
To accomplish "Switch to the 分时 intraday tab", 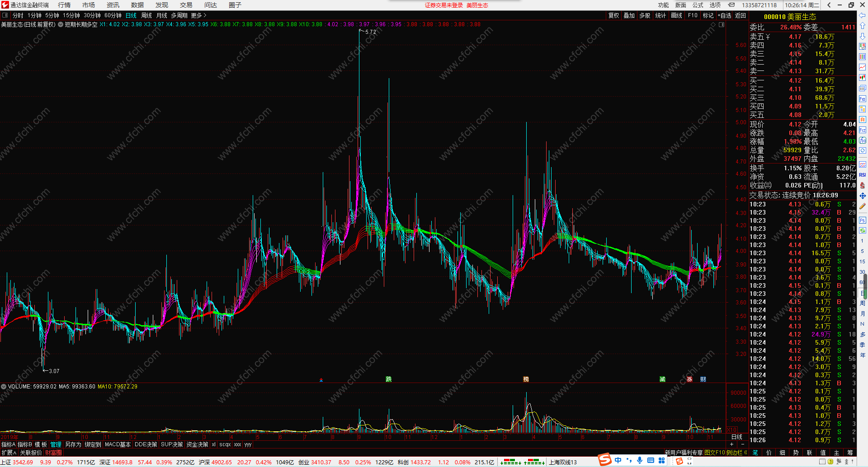I will pos(18,15).
